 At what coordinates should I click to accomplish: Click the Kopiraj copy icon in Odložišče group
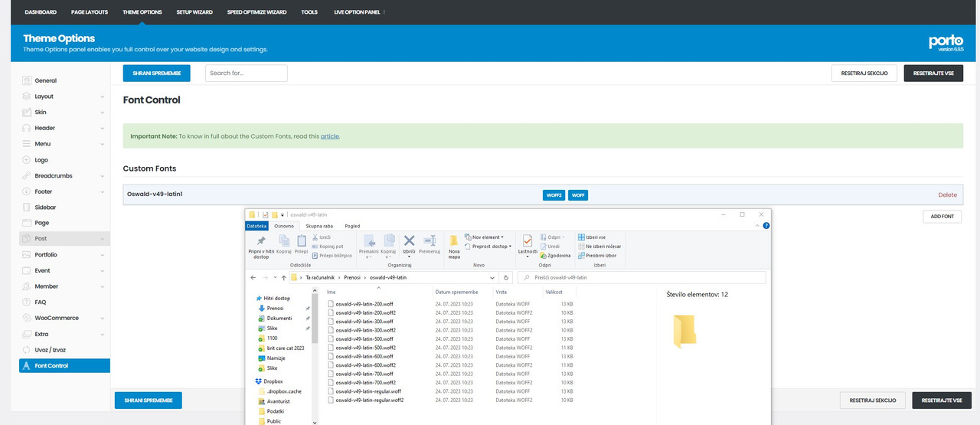[x=284, y=241]
